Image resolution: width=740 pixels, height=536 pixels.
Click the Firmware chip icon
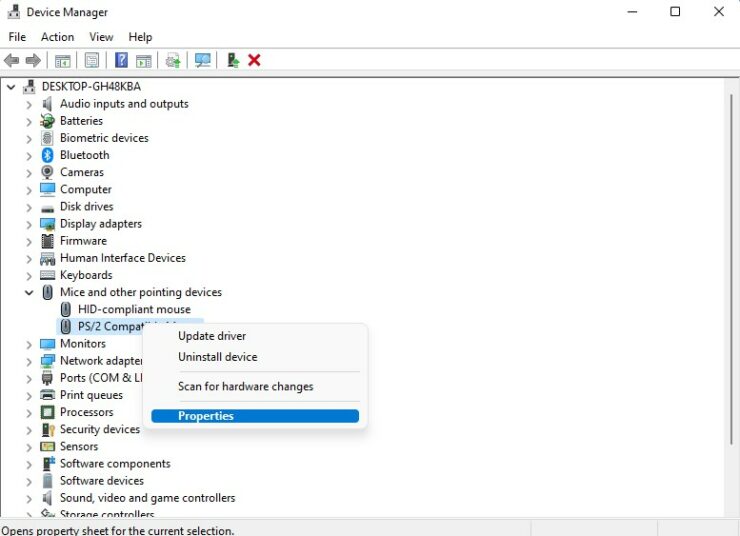pos(47,241)
